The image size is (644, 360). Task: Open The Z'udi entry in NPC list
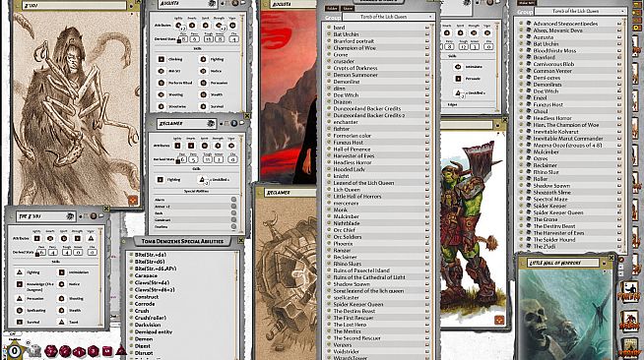pos(545,247)
